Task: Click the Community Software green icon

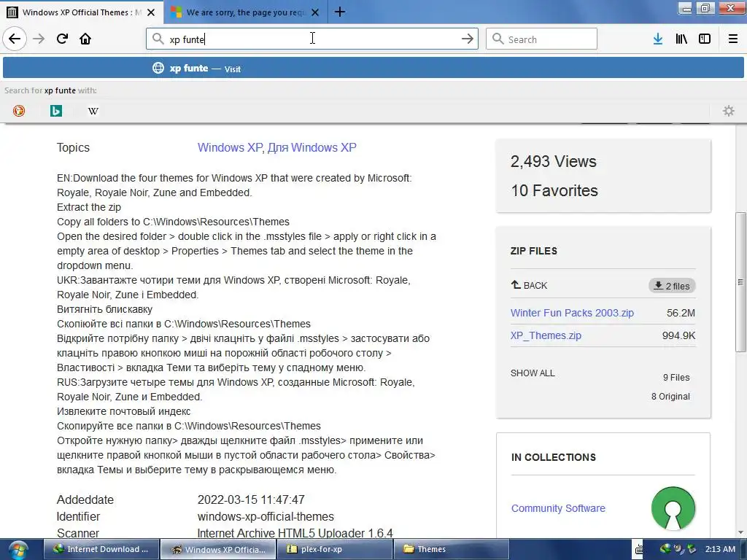Action: (673, 508)
